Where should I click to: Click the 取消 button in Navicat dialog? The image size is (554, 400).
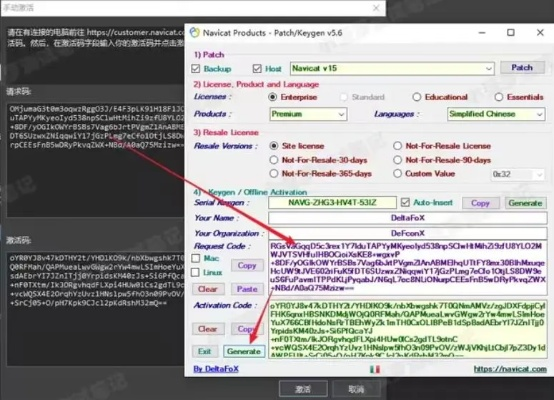click(x=356, y=389)
